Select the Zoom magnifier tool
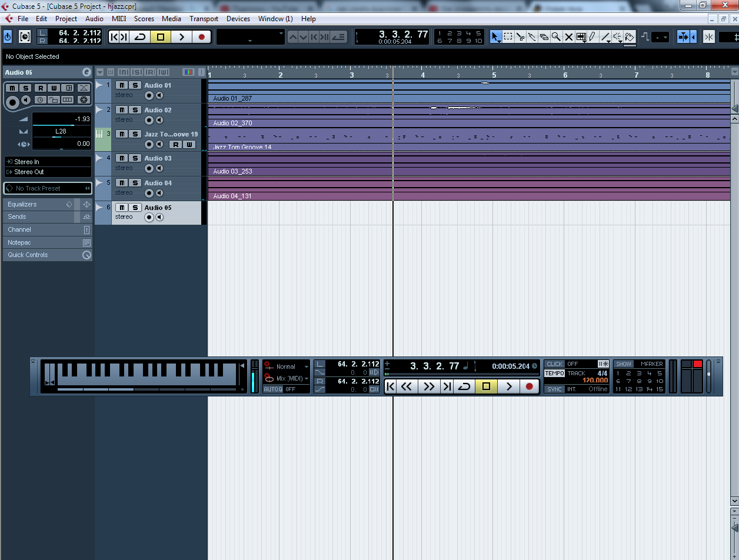 click(x=556, y=37)
